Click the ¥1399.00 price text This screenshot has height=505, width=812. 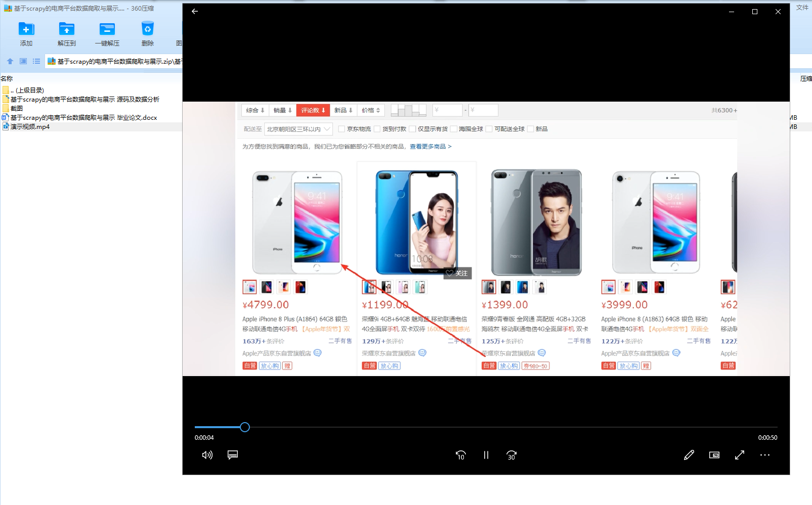pos(505,305)
